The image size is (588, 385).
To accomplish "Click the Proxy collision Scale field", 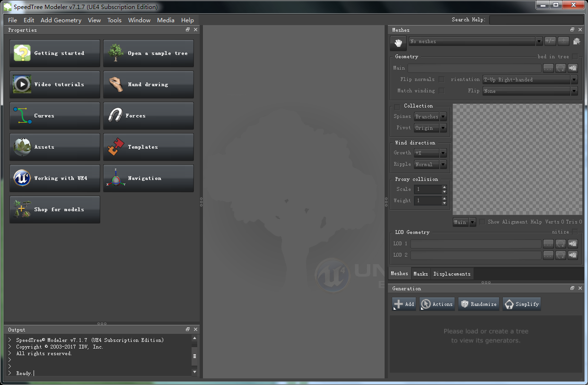I will click(428, 189).
